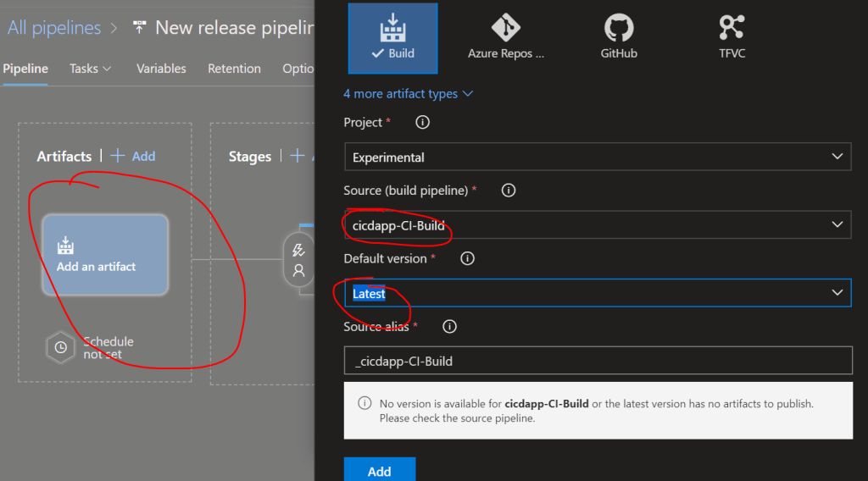Choose Azure Repos artifact type
This screenshot has height=481, width=868.
pyautogui.click(x=506, y=38)
